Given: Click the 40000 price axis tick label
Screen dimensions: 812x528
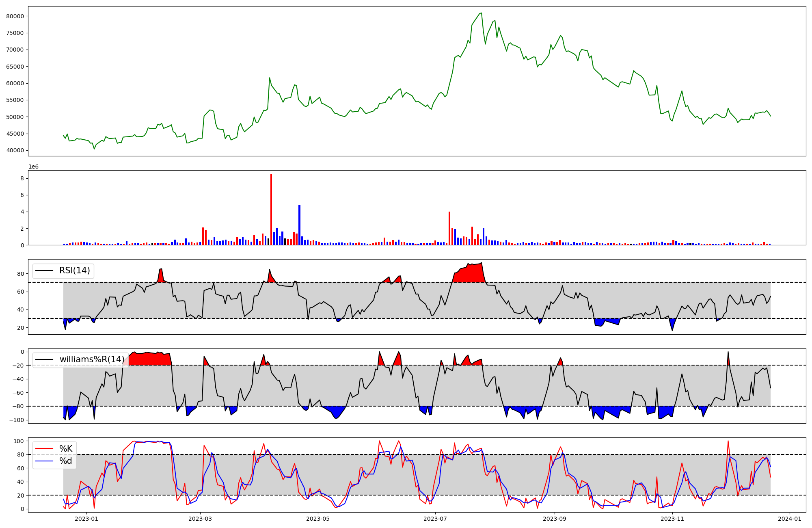Looking at the screenshot, I should (15, 151).
